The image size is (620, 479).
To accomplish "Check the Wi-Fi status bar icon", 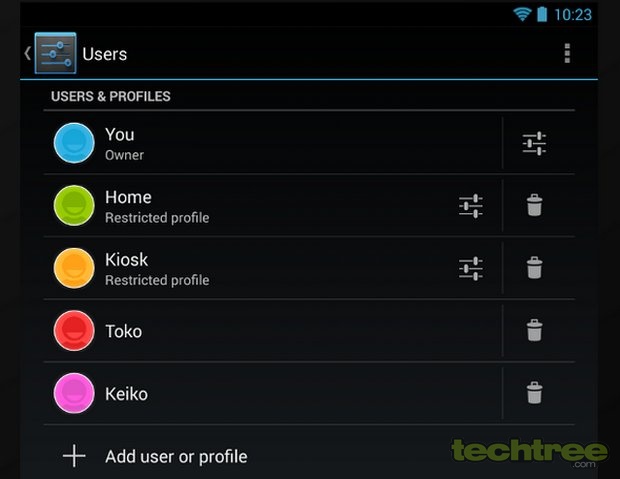I will (522, 14).
